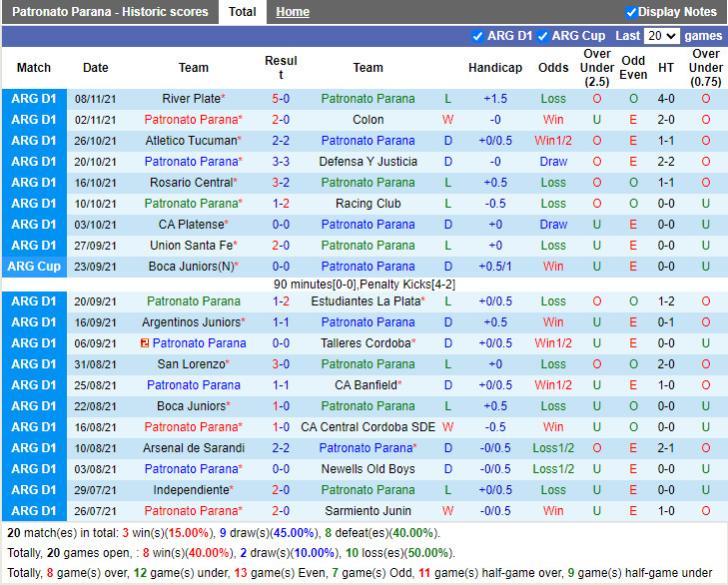Viewport: 728px width, 585px height.
Task: Select Talleres Cordoba team link
Action: point(365,343)
